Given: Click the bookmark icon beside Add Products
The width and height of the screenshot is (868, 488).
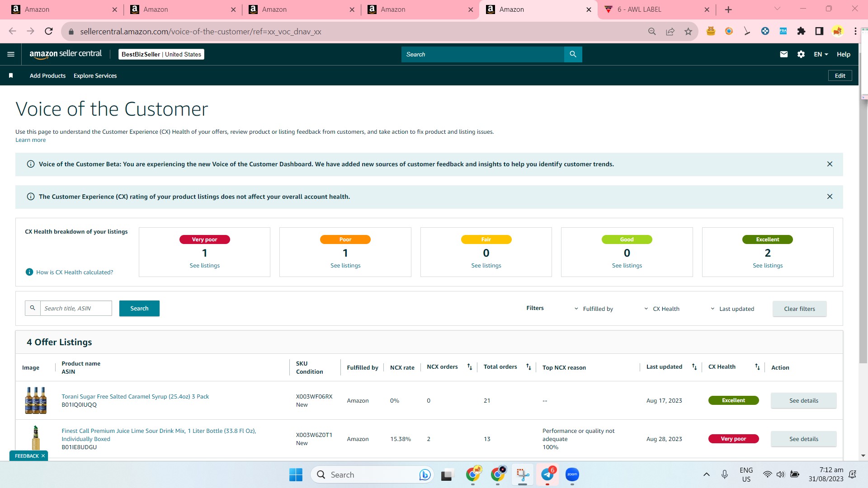Looking at the screenshot, I should point(11,75).
